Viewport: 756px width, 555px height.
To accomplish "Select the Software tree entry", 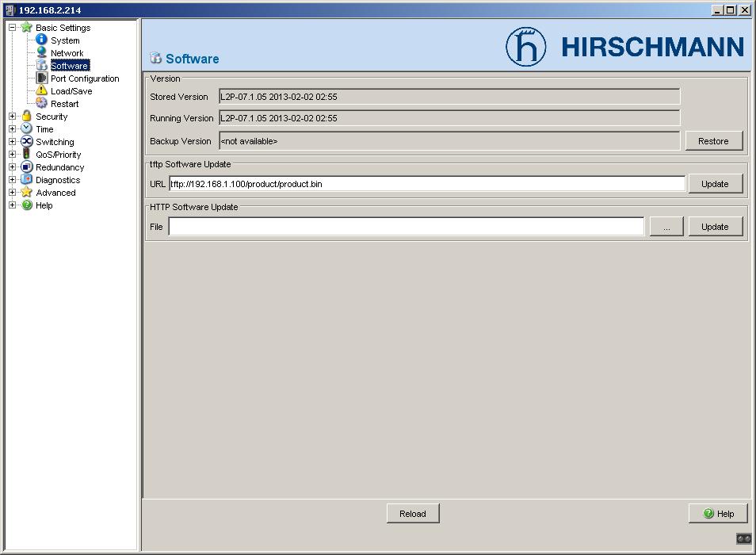I will (70, 66).
